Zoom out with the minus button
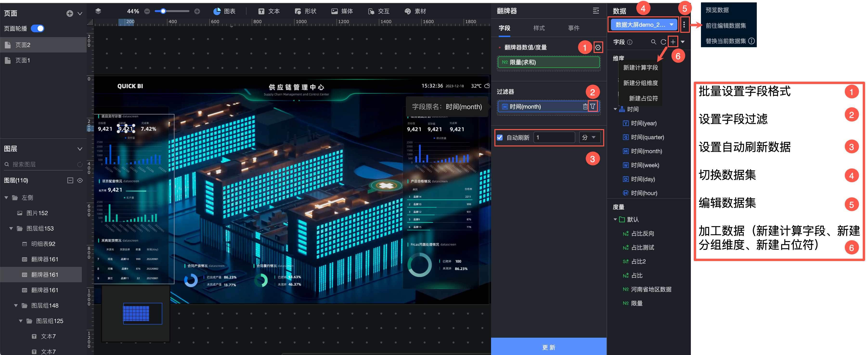 pyautogui.click(x=147, y=12)
